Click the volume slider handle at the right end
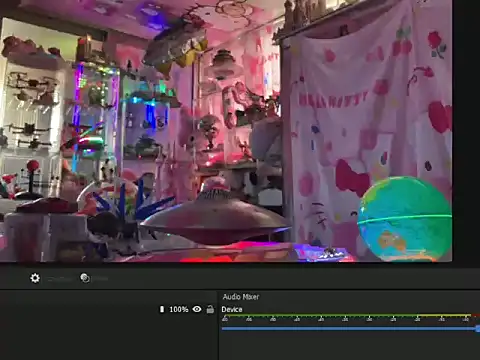 [478, 329]
